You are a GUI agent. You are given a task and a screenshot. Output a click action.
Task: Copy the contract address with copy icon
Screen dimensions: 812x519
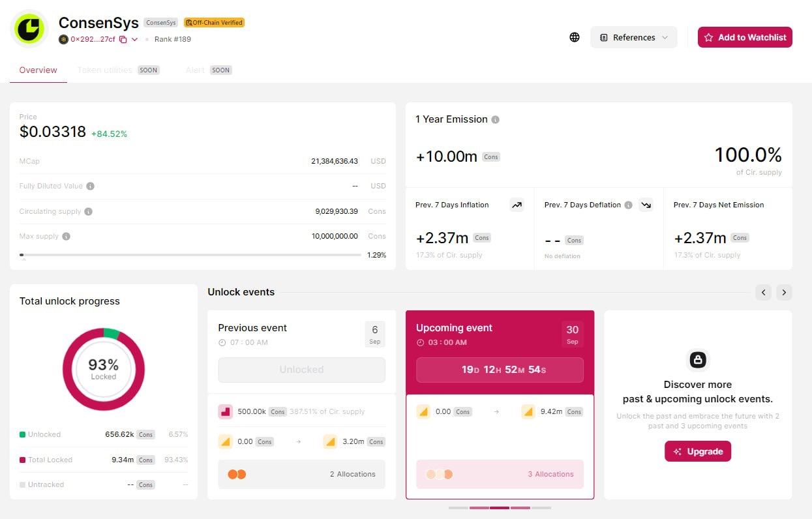point(123,39)
